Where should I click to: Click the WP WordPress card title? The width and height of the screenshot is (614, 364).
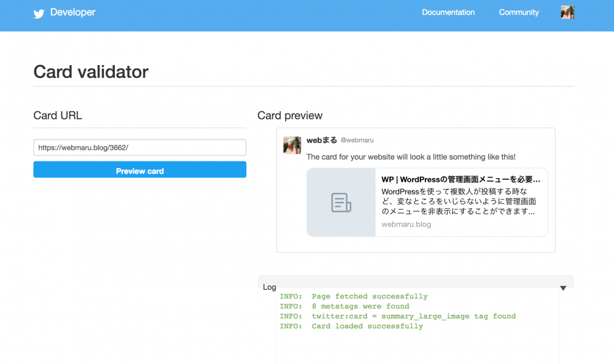pyautogui.click(x=461, y=180)
